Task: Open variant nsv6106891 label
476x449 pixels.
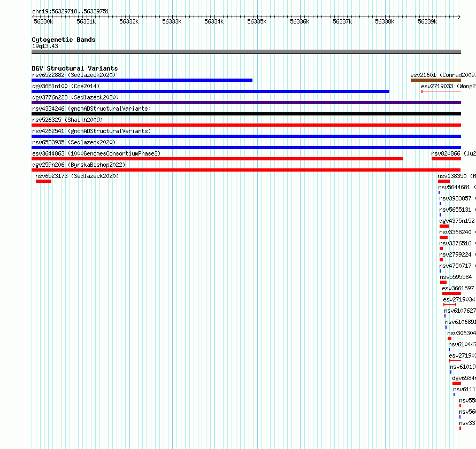Action: [460, 322]
